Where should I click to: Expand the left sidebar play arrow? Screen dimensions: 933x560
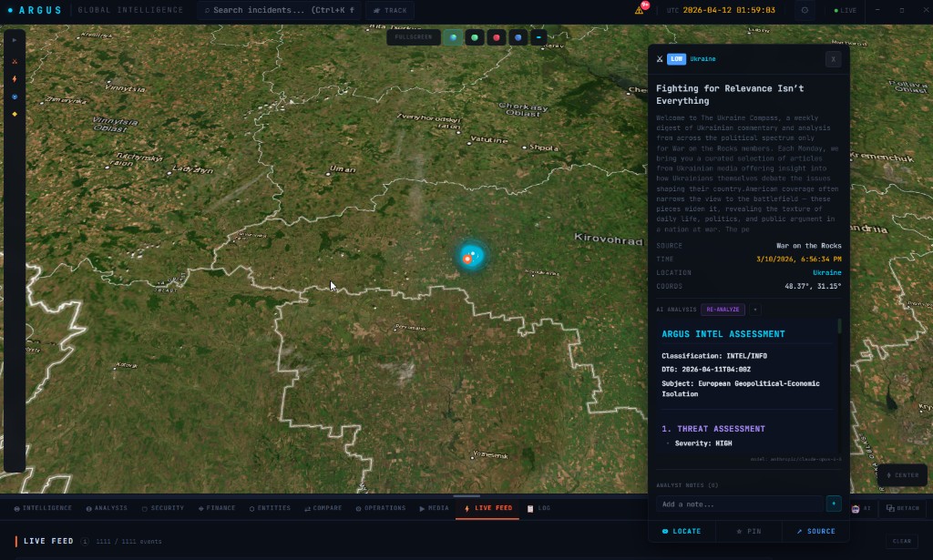coord(15,40)
